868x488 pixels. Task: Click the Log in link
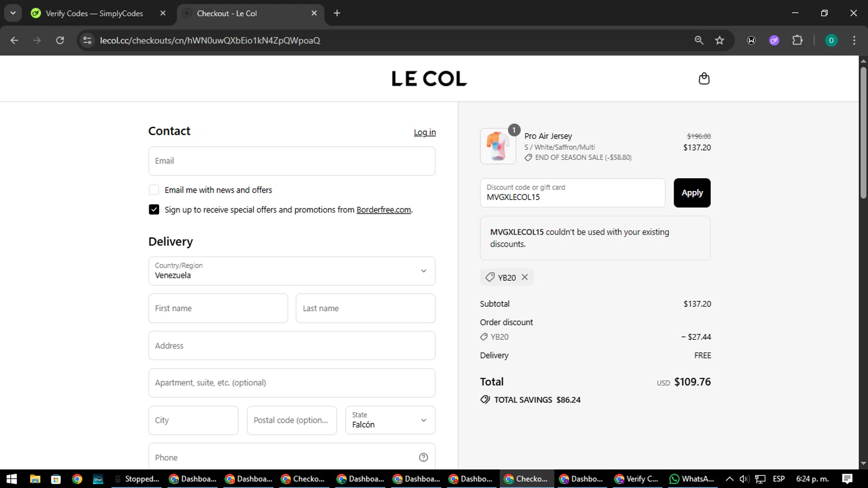(425, 133)
